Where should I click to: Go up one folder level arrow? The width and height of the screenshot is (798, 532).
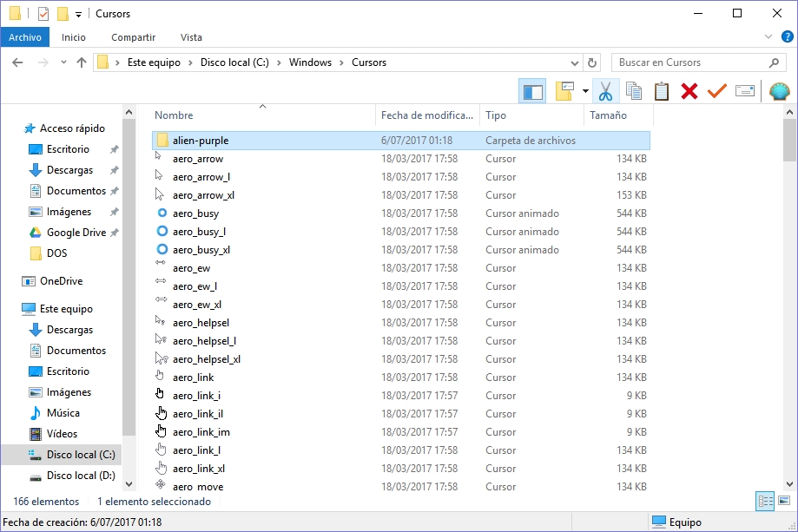(x=82, y=62)
